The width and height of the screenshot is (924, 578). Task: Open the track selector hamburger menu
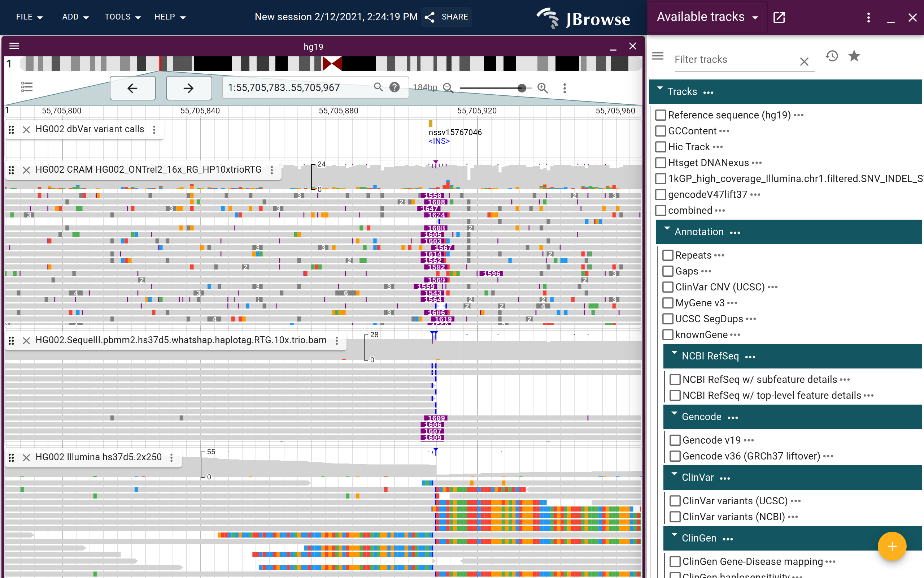[x=658, y=56]
